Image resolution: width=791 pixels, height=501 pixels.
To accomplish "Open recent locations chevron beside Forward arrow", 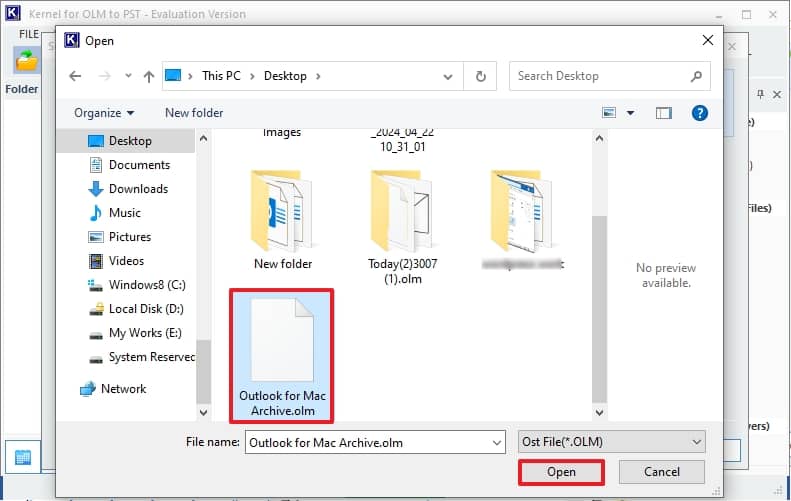I will tap(128, 76).
